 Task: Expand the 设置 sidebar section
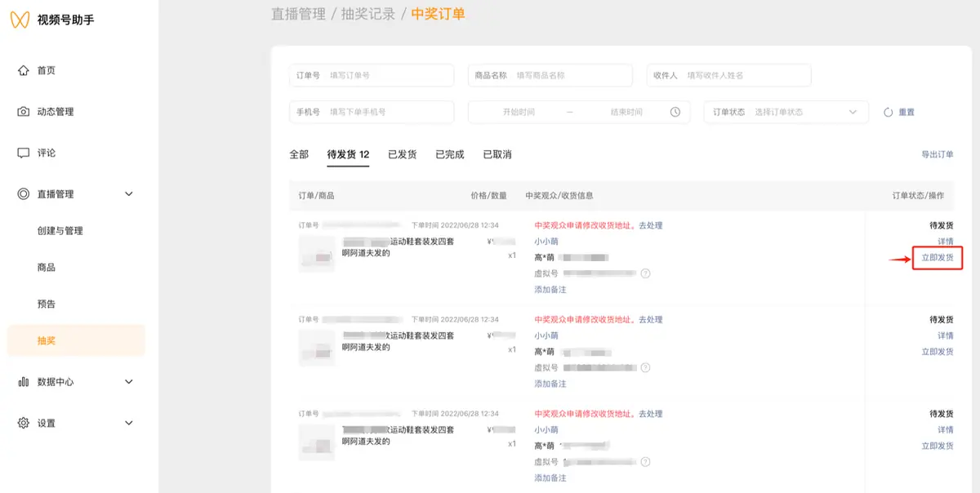(128, 423)
